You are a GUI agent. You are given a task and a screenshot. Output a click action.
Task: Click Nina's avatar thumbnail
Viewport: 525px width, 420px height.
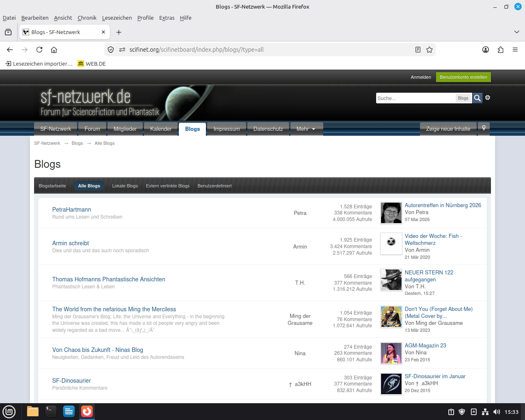pos(391,353)
